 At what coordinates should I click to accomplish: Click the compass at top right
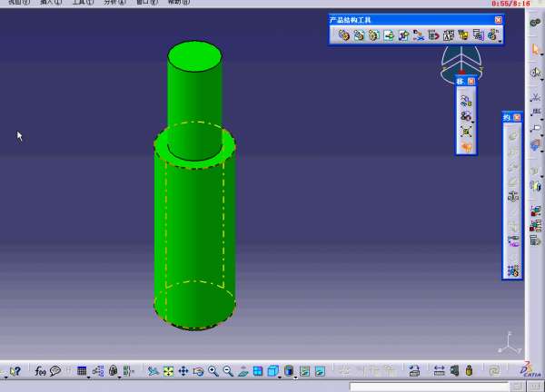[x=461, y=63]
